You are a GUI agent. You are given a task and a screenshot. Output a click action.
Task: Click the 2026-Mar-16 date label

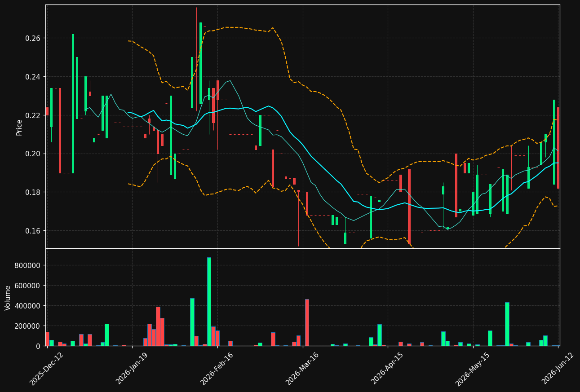[x=302, y=369]
